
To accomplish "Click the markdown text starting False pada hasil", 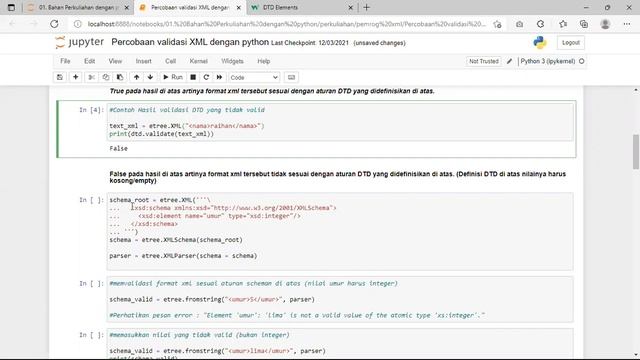I will [x=338, y=177].
